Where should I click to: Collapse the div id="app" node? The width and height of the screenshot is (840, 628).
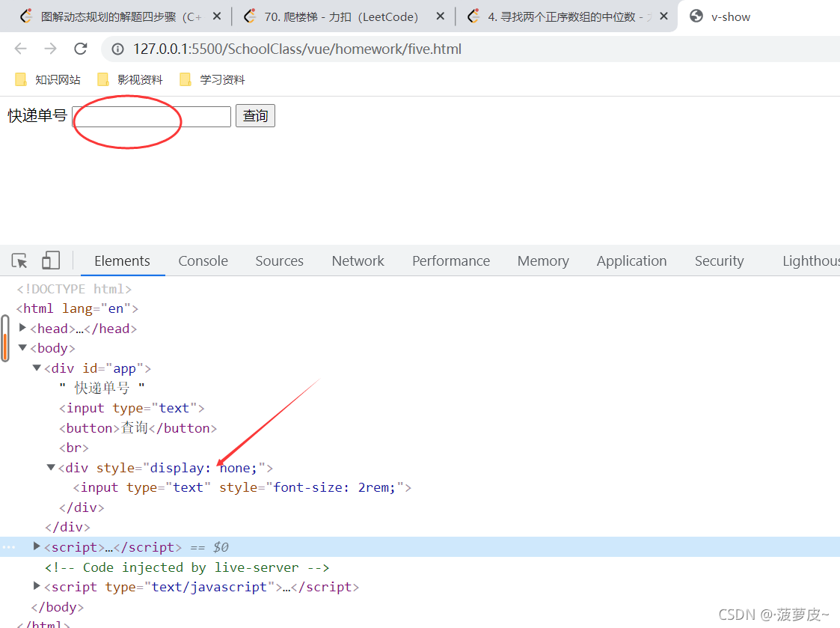point(37,368)
